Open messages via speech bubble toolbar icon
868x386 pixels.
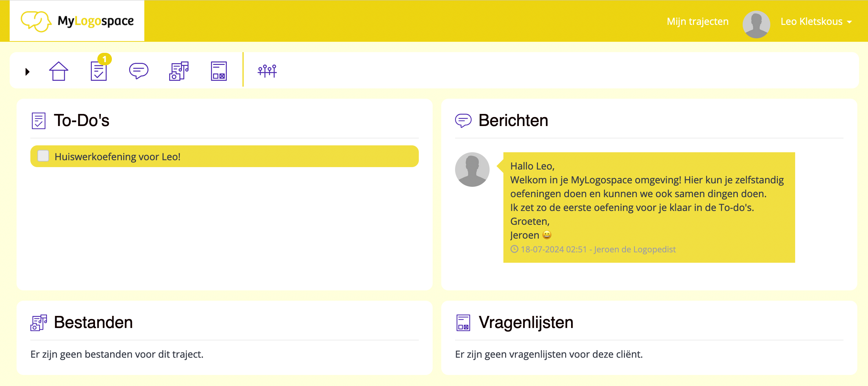pyautogui.click(x=138, y=71)
